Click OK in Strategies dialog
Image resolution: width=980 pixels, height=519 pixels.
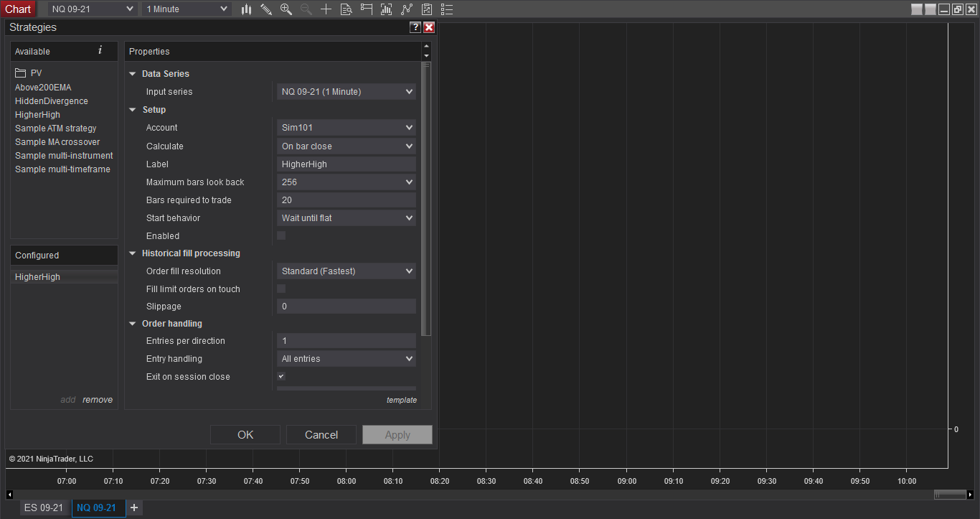[x=245, y=434]
